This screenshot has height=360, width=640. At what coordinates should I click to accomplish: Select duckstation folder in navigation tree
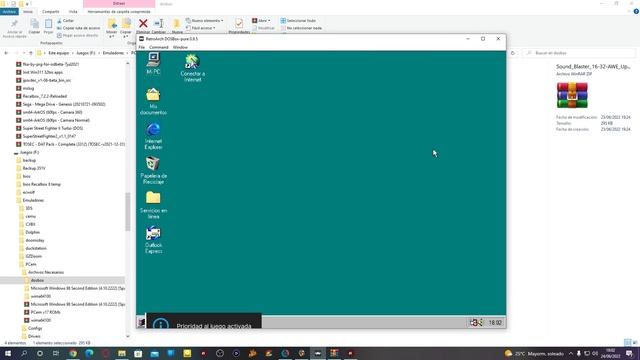[x=36, y=248]
